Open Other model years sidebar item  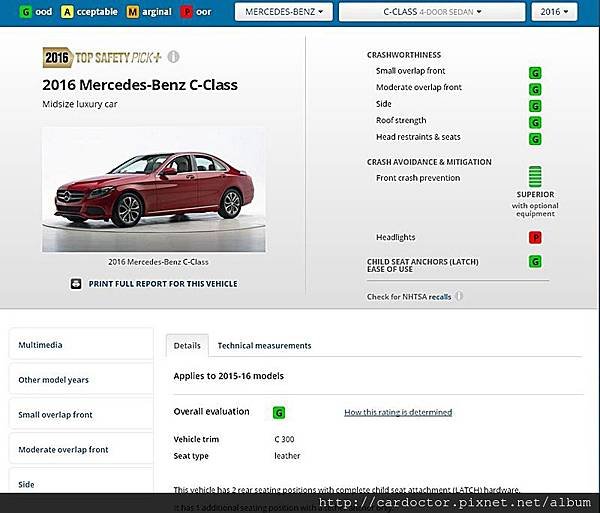pyautogui.click(x=81, y=379)
